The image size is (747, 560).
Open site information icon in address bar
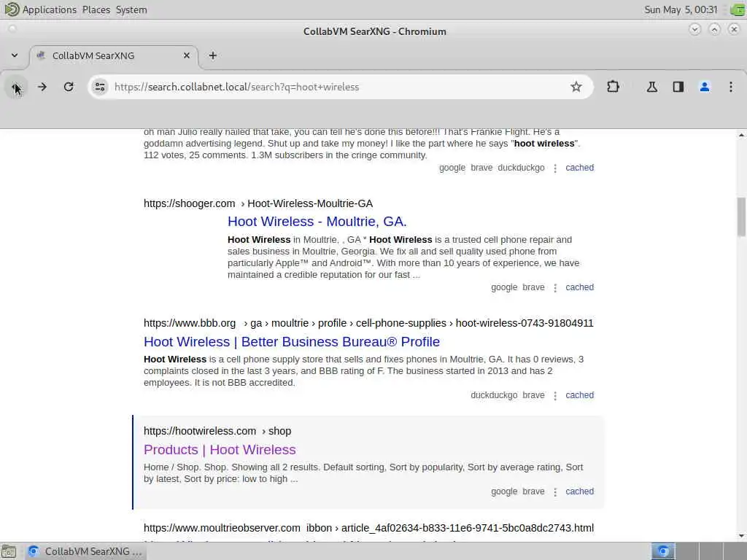click(x=100, y=87)
